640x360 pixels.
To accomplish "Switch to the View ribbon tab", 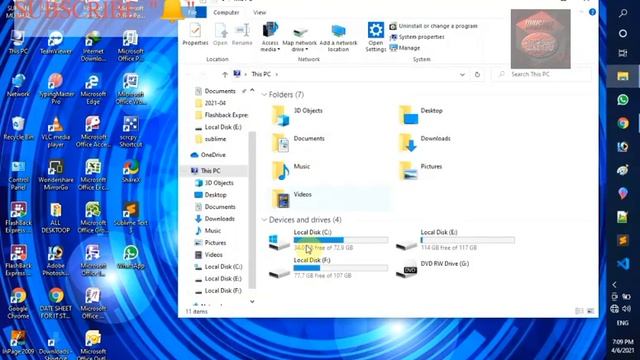I will (x=259, y=13).
